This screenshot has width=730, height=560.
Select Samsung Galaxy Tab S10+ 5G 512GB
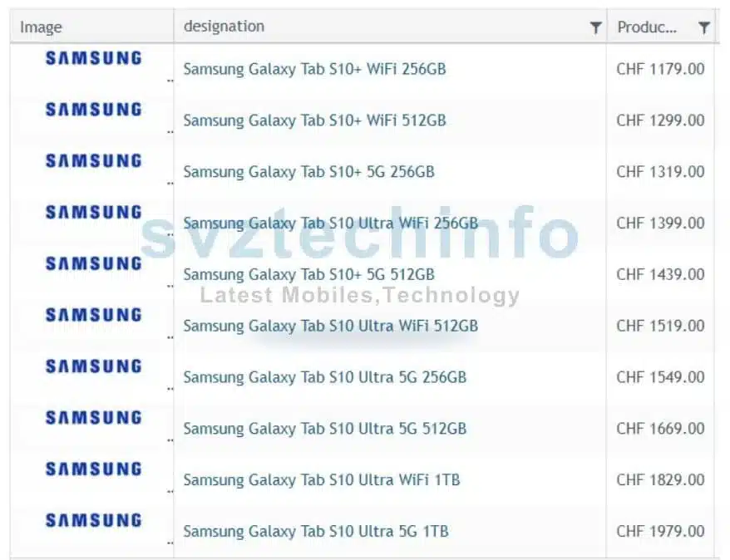308,274
